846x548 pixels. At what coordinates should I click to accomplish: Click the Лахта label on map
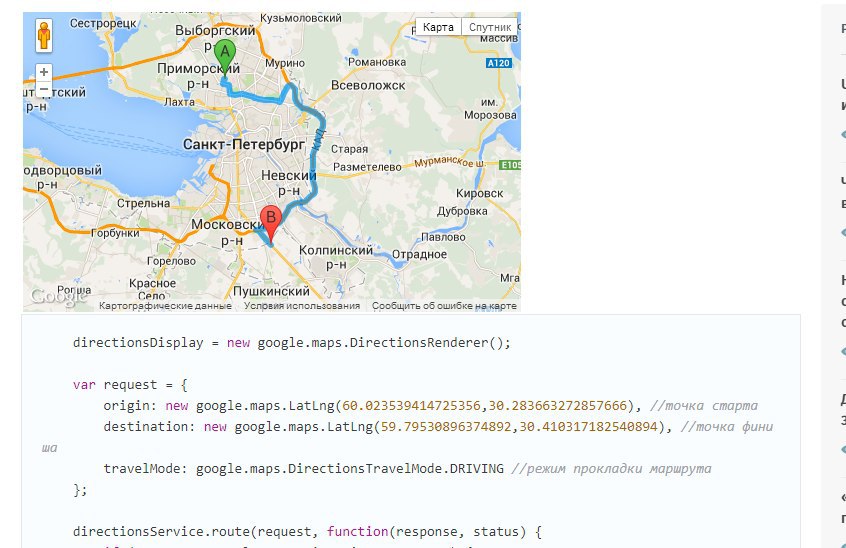pos(179,102)
